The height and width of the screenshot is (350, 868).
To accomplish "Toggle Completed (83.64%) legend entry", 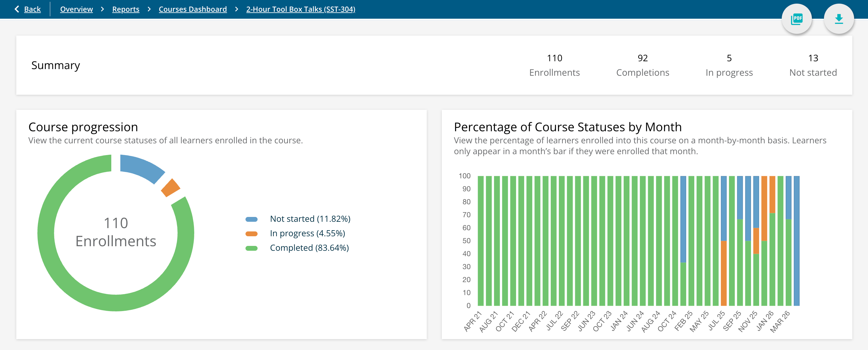I will [309, 248].
